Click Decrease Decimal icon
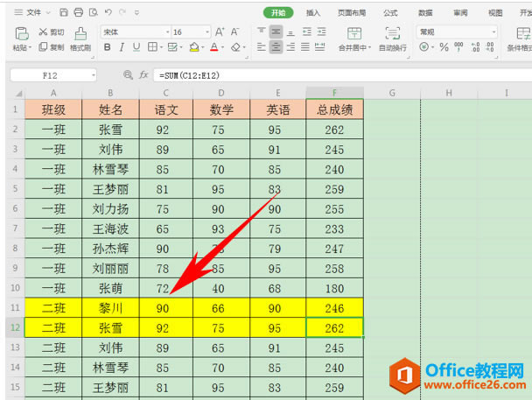The width and height of the screenshot is (532, 400). [x=490, y=46]
